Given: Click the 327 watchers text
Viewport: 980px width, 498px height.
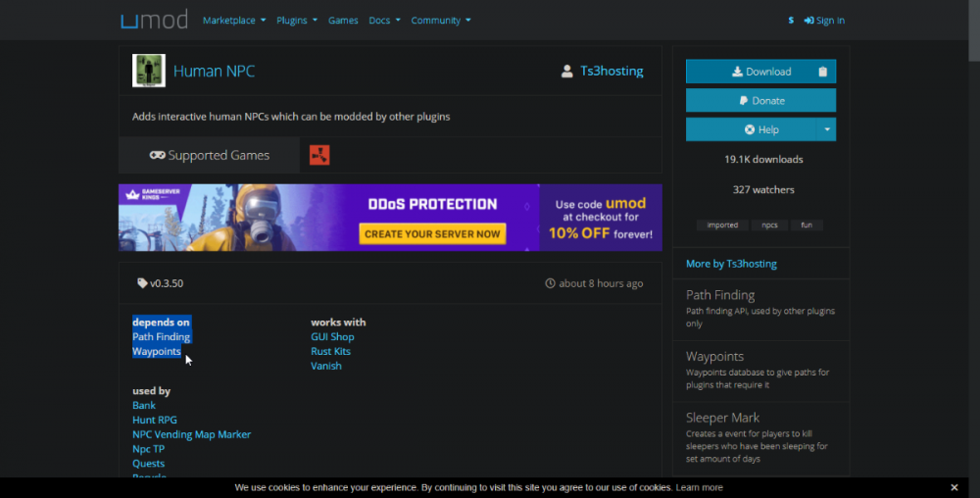Looking at the screenshot, I should 763,190.
